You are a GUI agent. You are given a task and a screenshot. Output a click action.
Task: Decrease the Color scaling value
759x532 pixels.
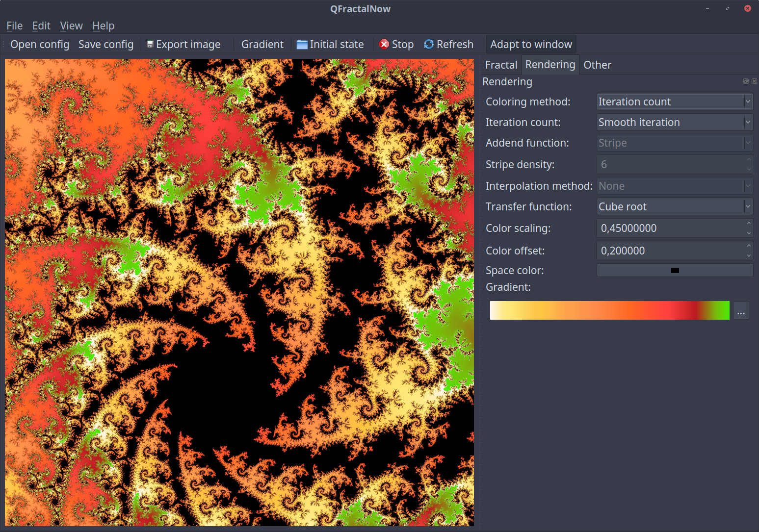pyautogui.click(x=749, y=233)
